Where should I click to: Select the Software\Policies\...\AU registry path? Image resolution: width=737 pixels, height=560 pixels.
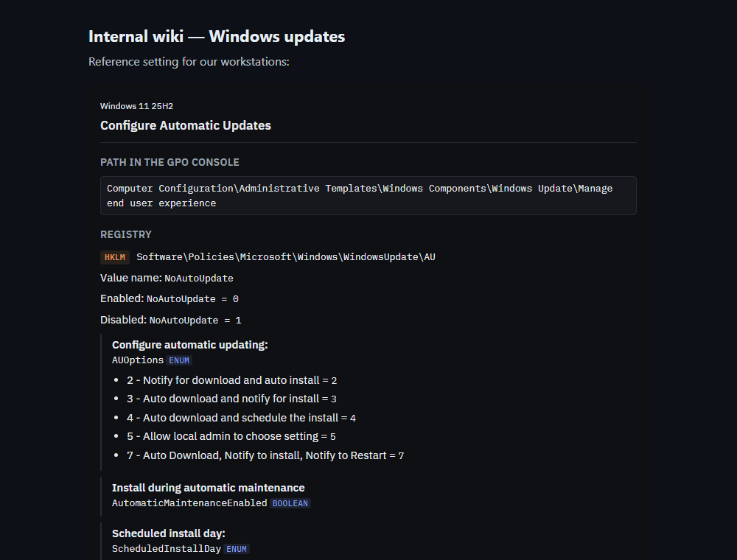[286, 257]
